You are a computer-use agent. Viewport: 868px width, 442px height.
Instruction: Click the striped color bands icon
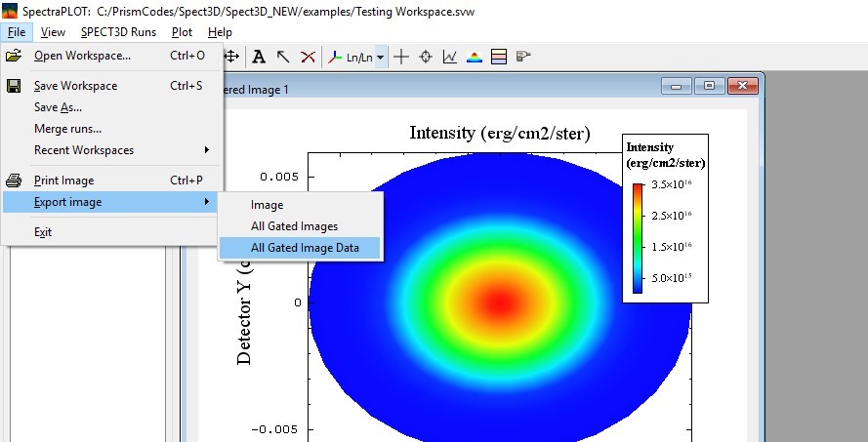(498, 57)
